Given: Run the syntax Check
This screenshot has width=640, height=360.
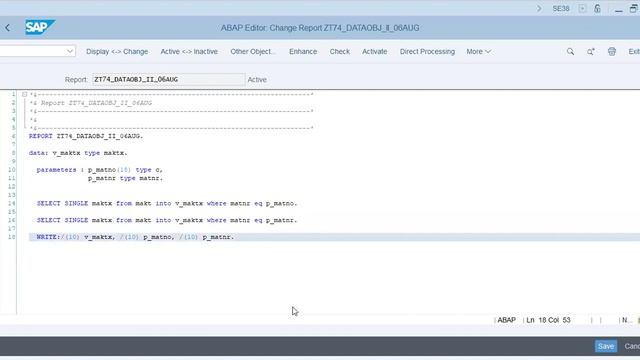Looking at the screenshot, I should tap(340, 51).
